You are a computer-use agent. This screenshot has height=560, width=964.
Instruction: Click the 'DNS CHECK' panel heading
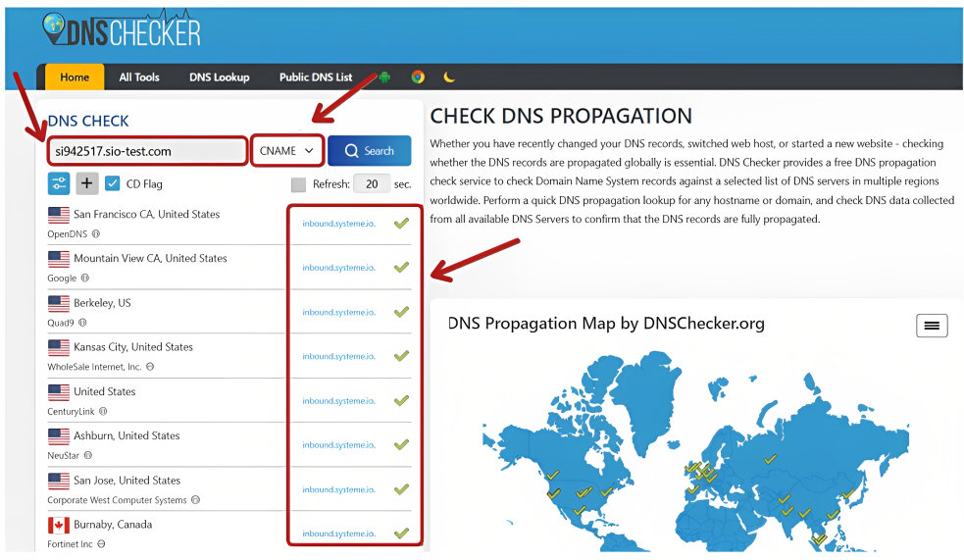coord(88,121)
